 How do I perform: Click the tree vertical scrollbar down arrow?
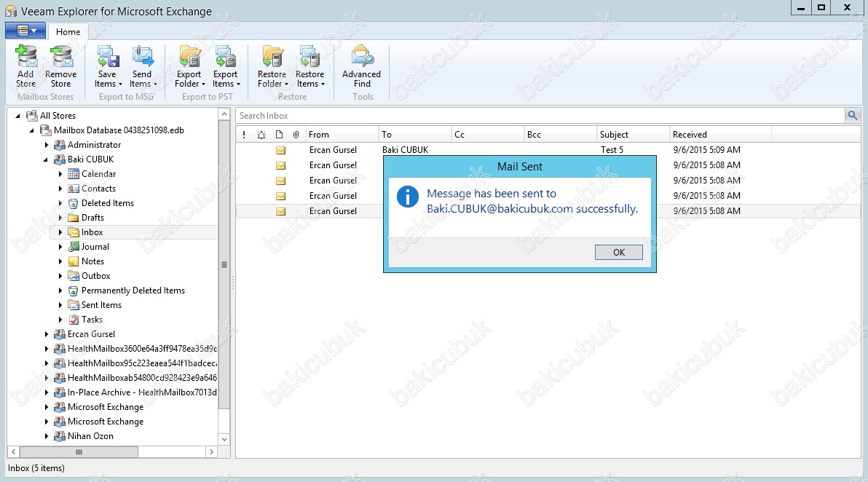(x=224, y=439)
